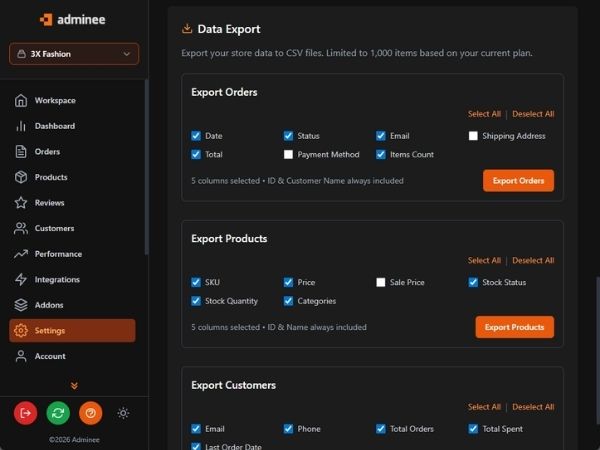600x450 pixels.
Task: Click Select All in Export Products
Action: [484, 260]
